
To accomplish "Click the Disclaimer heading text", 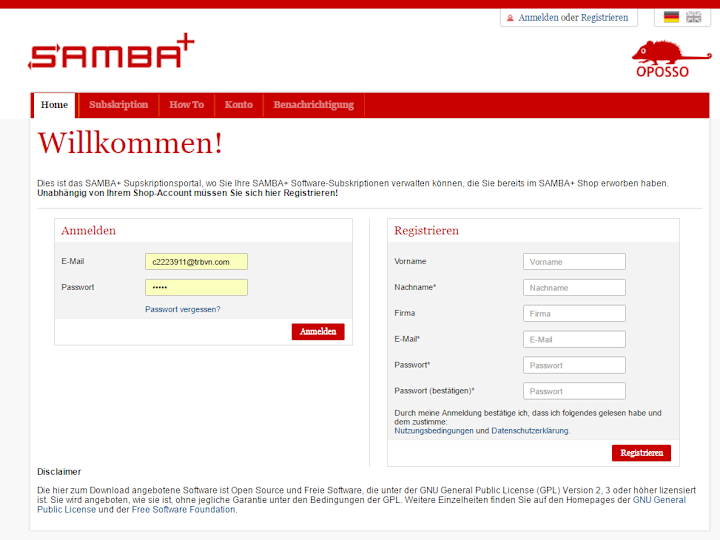I will pos(59,472).
